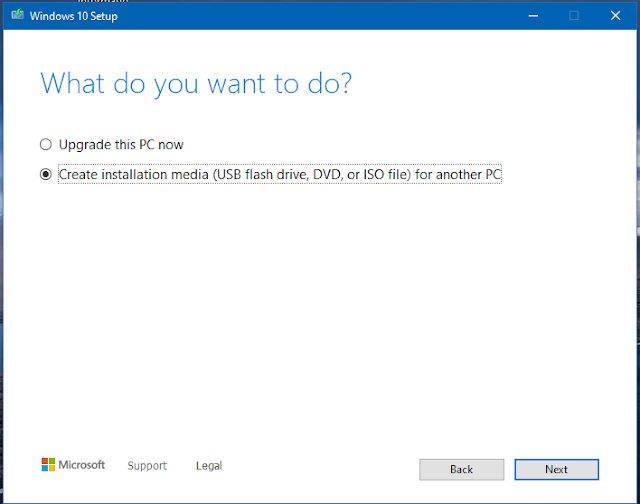Open the Support link
Image resolution: width=640 pixels, height=504 pixels.
pos(147,466)
